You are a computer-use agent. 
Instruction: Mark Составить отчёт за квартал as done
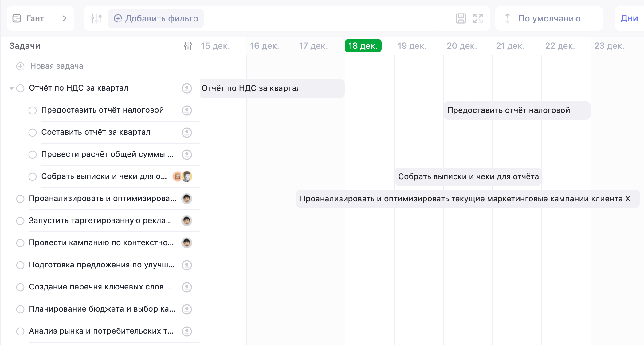32,132
